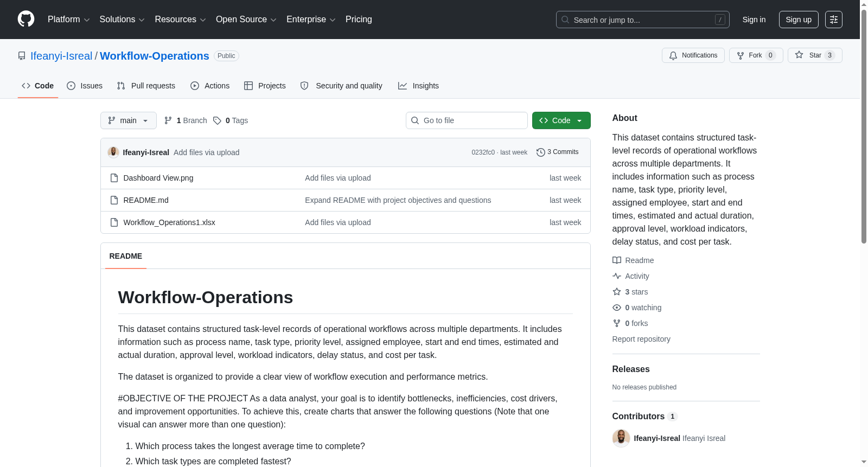Open the main branch selector dropdown

click(x=128, y=120)
